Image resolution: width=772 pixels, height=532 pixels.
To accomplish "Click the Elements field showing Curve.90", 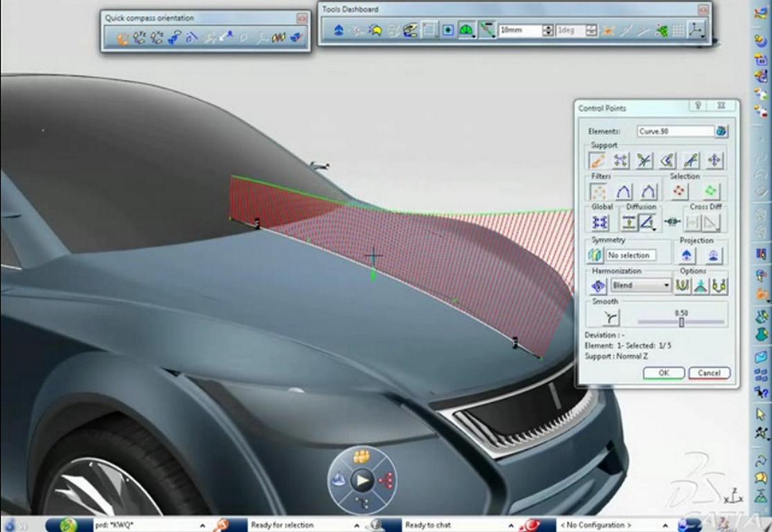I will click(675, 132).
